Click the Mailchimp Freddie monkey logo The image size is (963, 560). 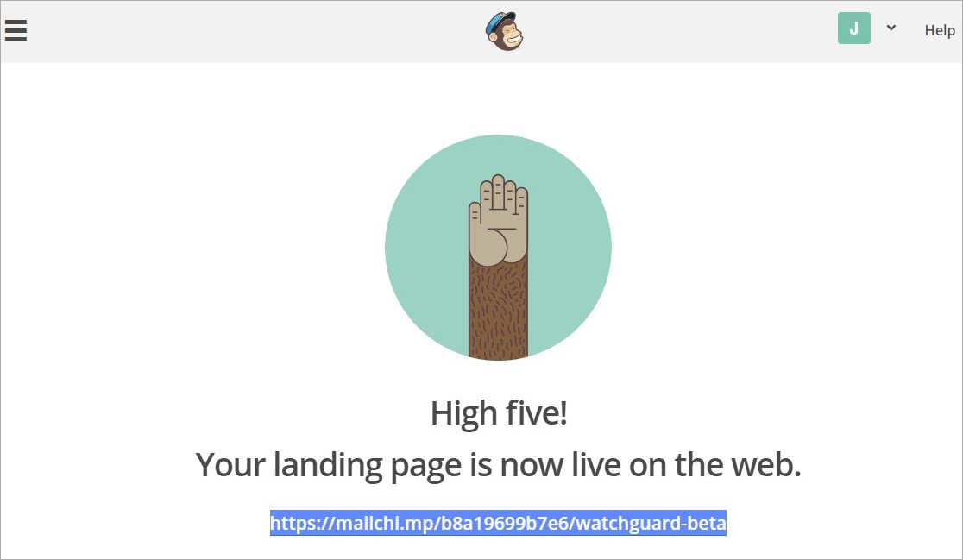(504, 31)
